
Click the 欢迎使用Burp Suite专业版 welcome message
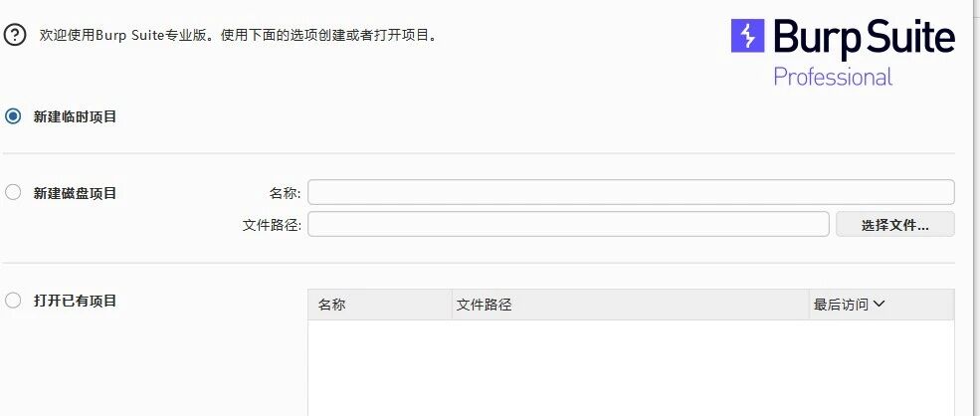pos(238,35)
